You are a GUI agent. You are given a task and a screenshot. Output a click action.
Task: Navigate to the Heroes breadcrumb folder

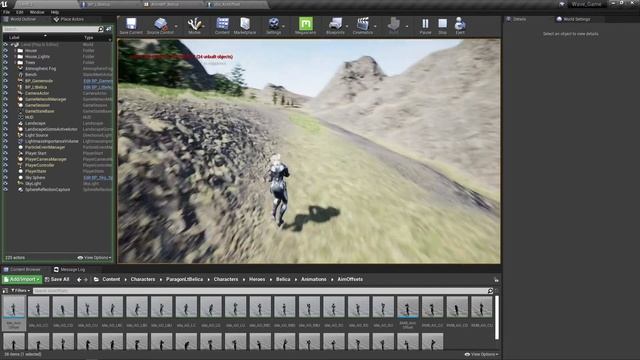click(257, 280)
